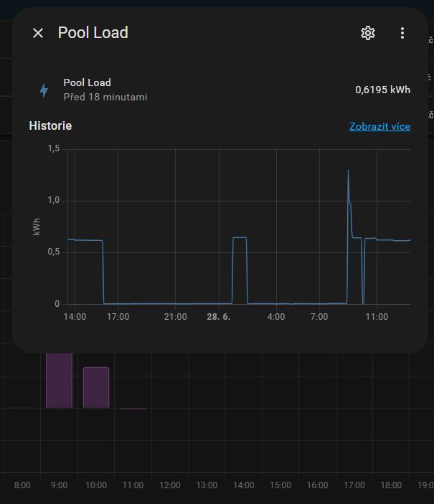The image size is (434, 504).
Task: Click the 14:00 label on the history axis
Action: coord(75,316)
